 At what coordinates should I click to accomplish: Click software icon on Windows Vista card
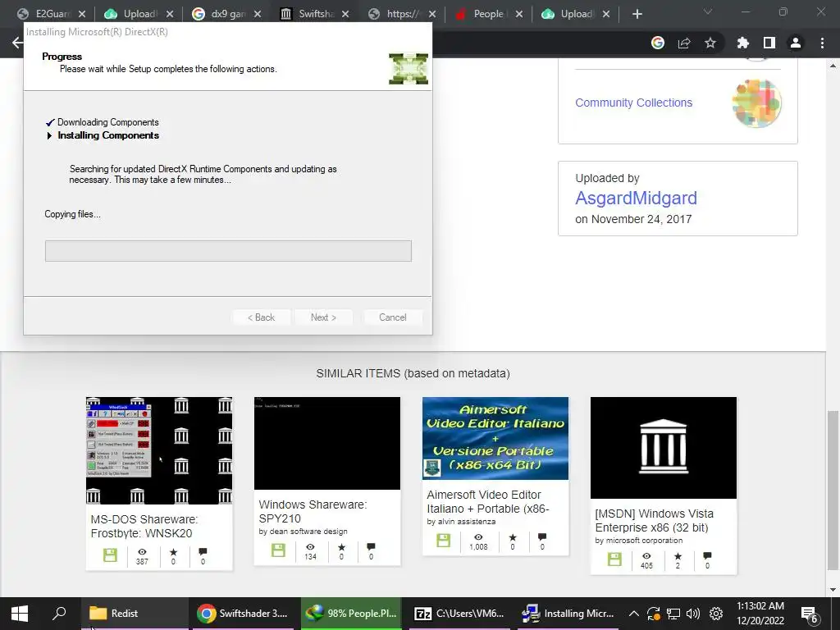pyautogui.click(x=615, y=559)
